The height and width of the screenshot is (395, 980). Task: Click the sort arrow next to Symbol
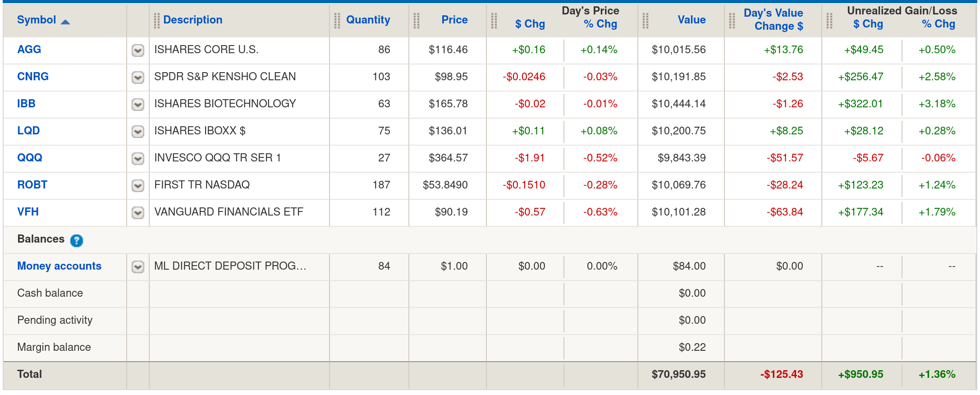(x=65, y=22)
